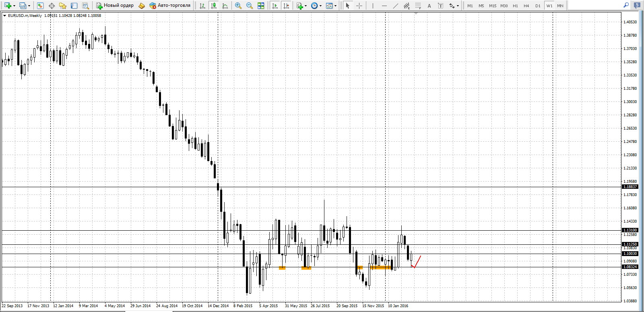Click the Periods clock icon

pos(314,6)
